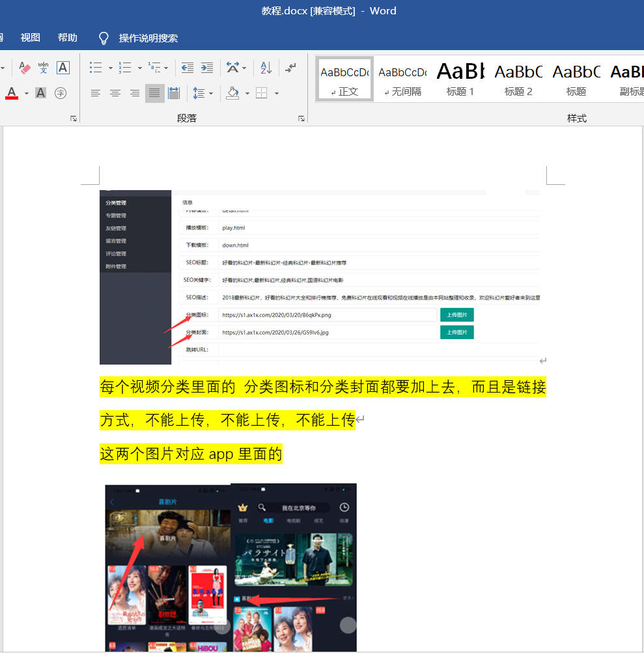Open the 视图 ribbon tab
Viewport: 644px width, 653px height.
click(31, 38)
